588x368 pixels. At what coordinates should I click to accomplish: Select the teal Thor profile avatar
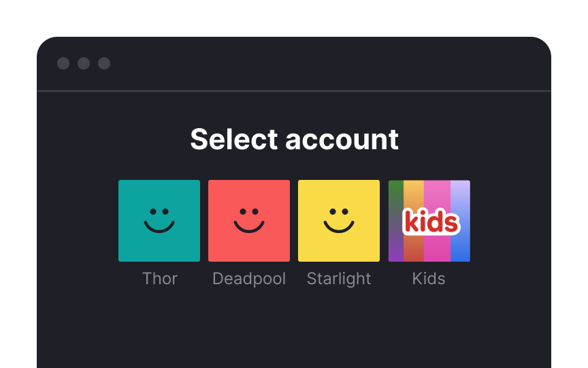point(159,221)
